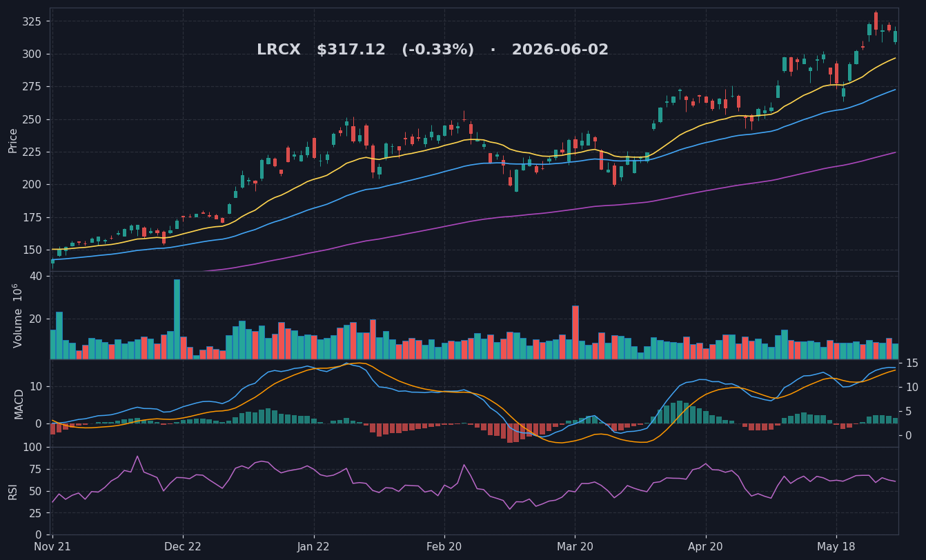Viewport: 926px width, 560px height.
Task: Click the 10 tick on the left MACD axis
Action: point(36,386)
